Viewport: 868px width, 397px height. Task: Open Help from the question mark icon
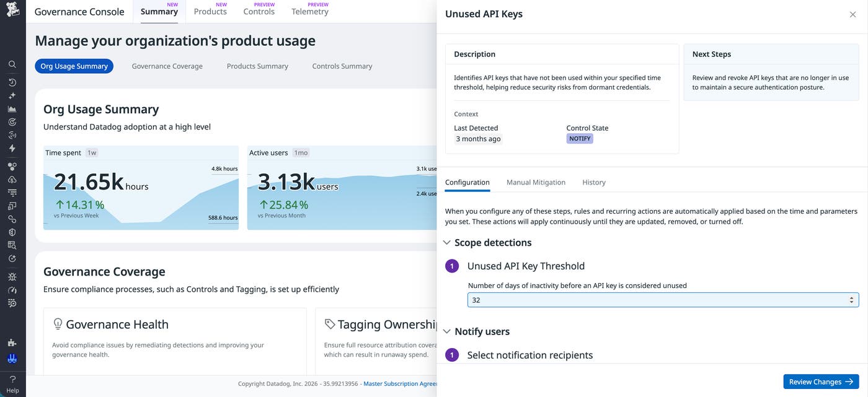tap(12, 379)
